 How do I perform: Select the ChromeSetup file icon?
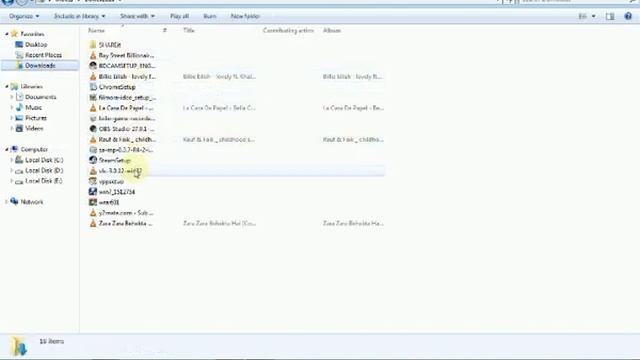[93, 87]
